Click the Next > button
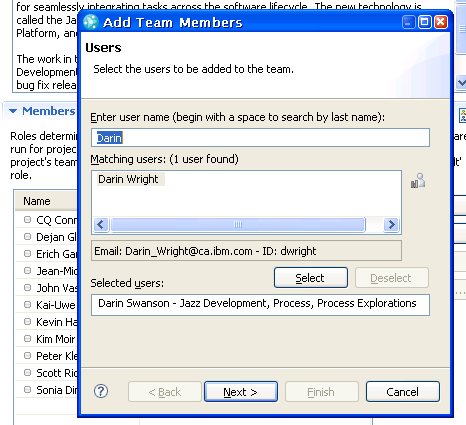The width and height of the screenshot is (466, 425). 241,392
